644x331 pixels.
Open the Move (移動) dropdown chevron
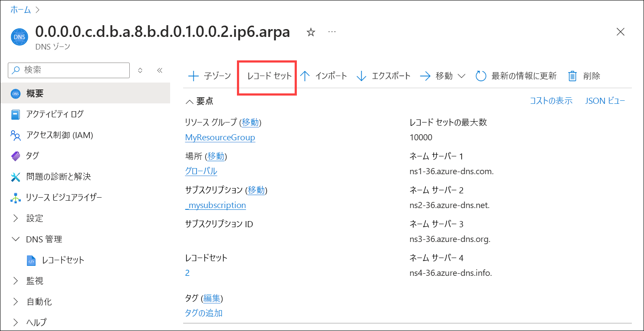461,76
